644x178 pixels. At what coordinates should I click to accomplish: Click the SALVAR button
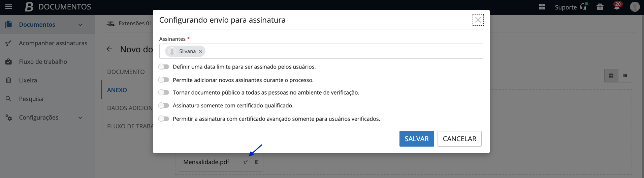point(417,139)
